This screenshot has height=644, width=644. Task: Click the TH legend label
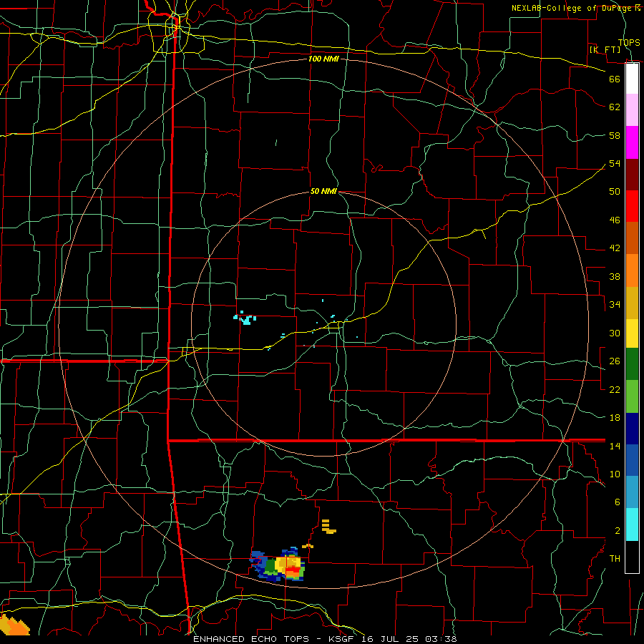[x=615, y=558]
